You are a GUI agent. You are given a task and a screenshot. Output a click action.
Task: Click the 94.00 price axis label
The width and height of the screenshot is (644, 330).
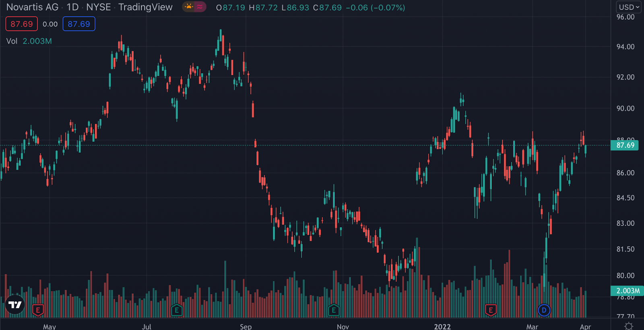pos(625,47)
